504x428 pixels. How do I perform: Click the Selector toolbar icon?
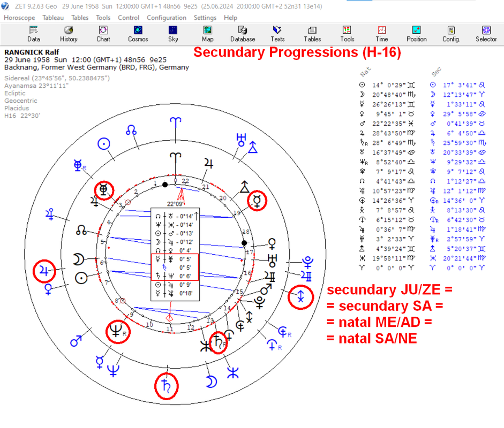tap(486, 34)
